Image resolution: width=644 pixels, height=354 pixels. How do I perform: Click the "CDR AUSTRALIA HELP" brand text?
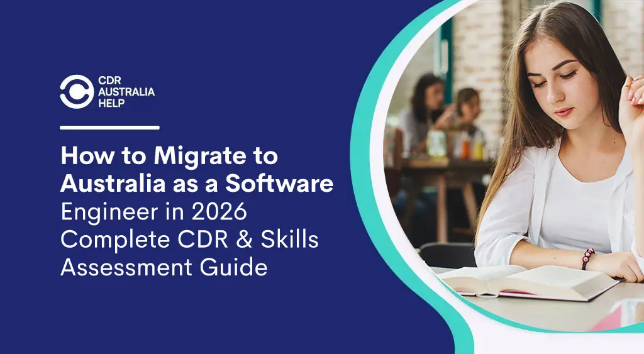click(x=126, y=92)
